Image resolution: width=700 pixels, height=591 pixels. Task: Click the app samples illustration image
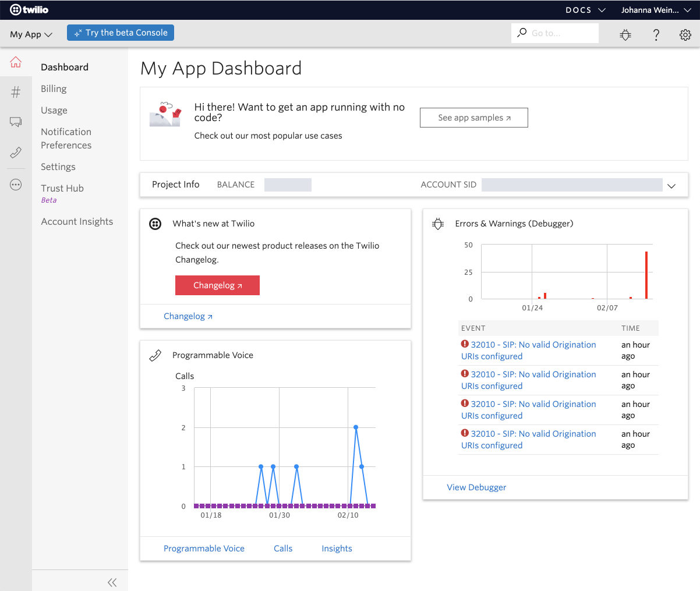165,114
